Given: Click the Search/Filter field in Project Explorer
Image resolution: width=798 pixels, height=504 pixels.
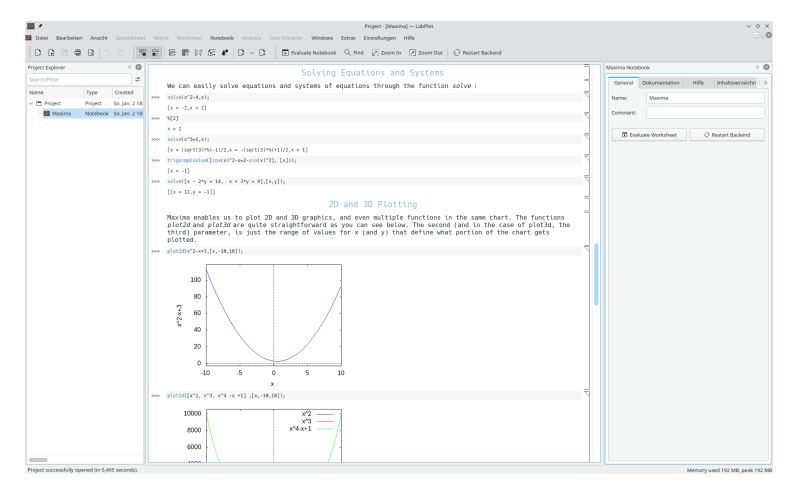Looking at the screenshot, I should click(79, 79).
